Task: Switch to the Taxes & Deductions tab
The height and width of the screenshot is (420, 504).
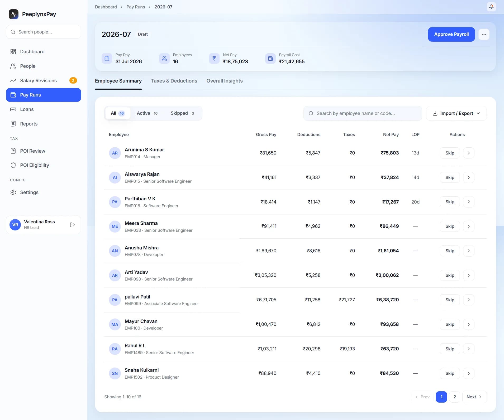Action: (174, 81)
